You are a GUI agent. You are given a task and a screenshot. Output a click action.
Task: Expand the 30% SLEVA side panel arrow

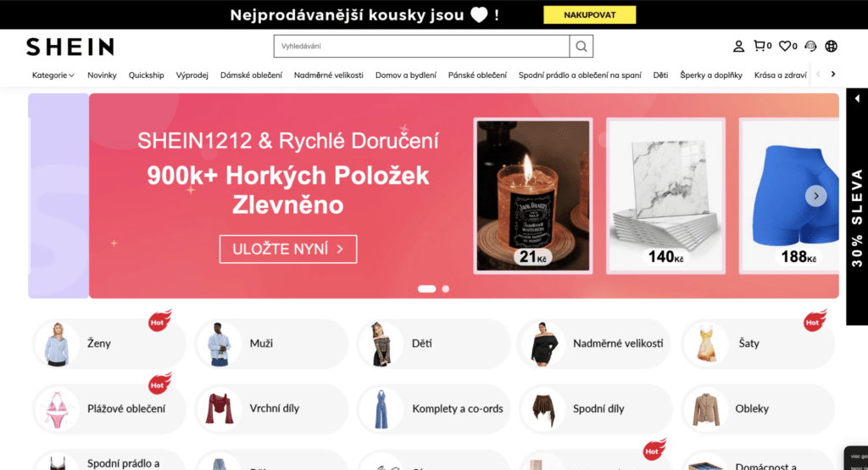(x=857, y=98)
